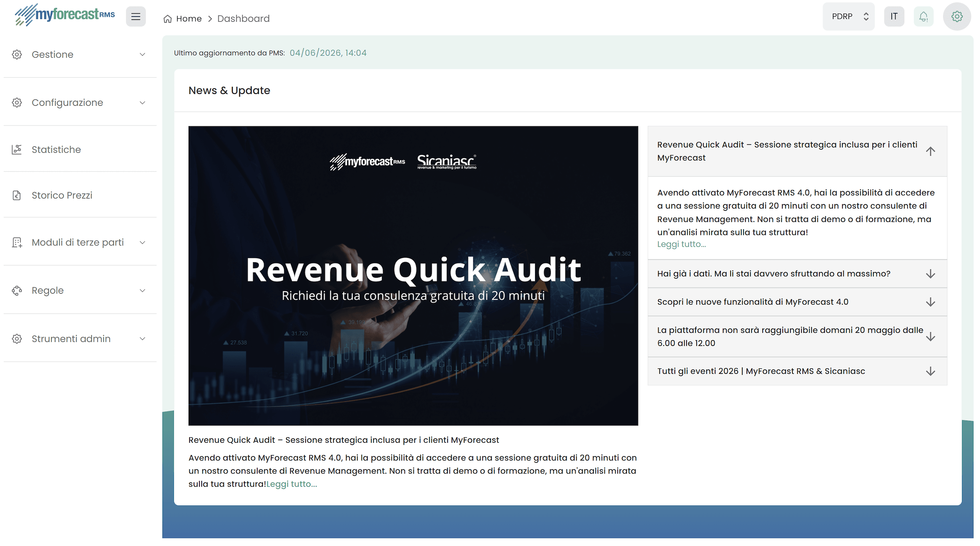Click the Dashboard breadcrumb item
This screenshot has width=980, height=546.
[243, 19]
